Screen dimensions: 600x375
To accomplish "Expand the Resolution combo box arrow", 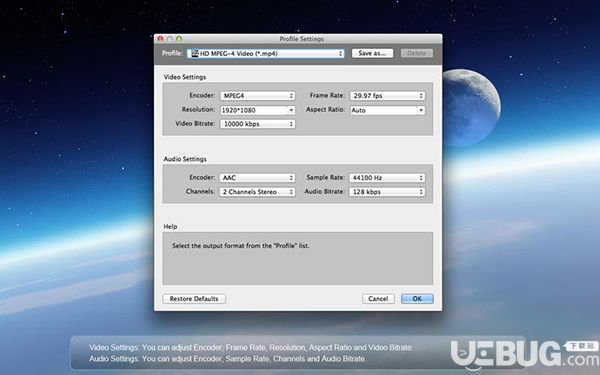I will tap(291, 110).
